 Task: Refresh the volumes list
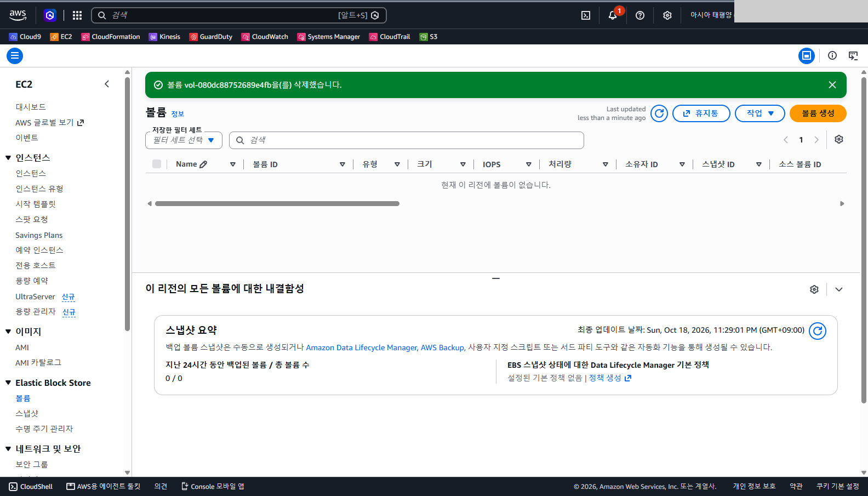click(x=659, y=113)
